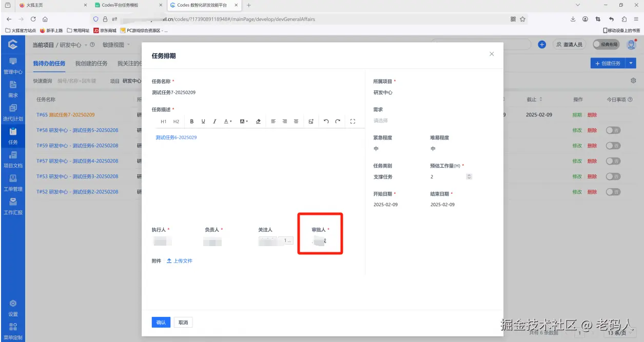
Task: Align description text right
Action: [285, 122]
